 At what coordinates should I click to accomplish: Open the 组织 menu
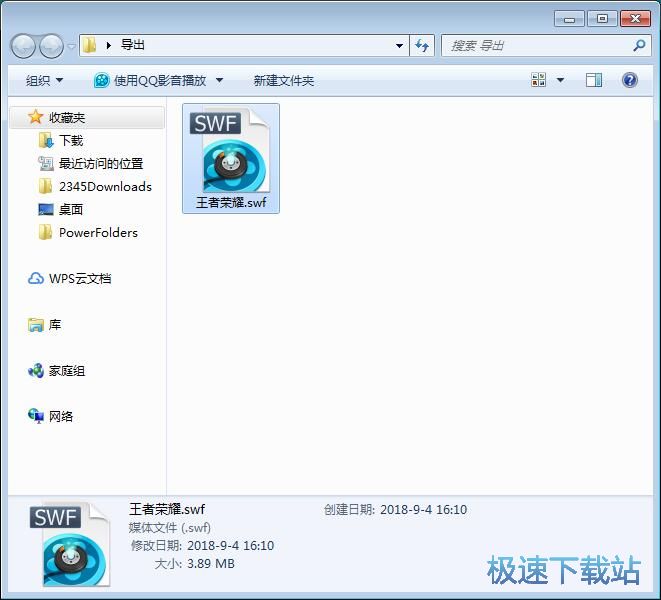pyautogui.click(x=44, y=80)
